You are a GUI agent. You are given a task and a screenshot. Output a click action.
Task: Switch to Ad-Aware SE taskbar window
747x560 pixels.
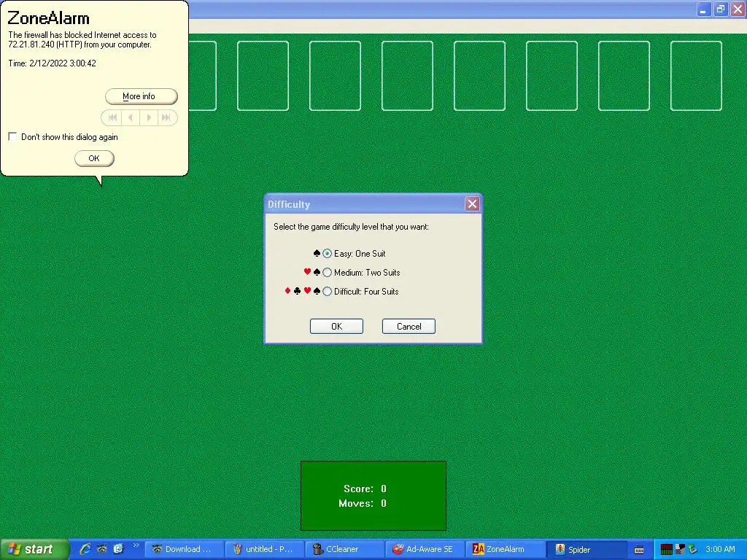click(425, 549)
